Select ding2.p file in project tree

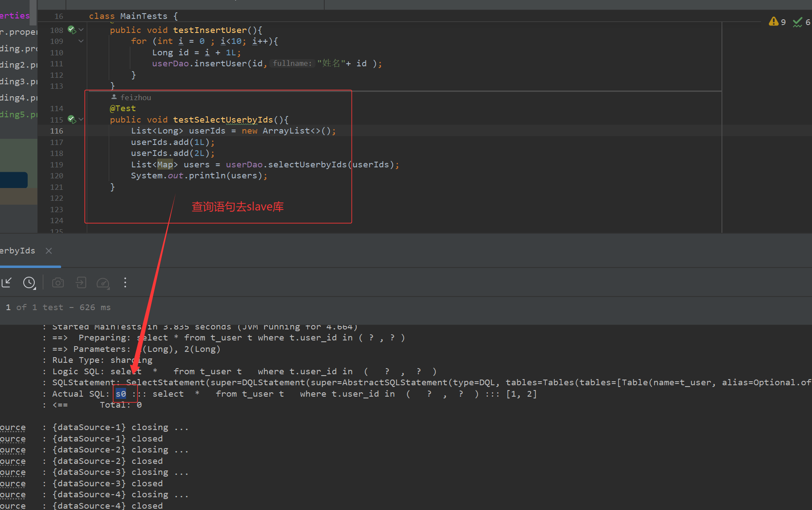tap(19, 65)
